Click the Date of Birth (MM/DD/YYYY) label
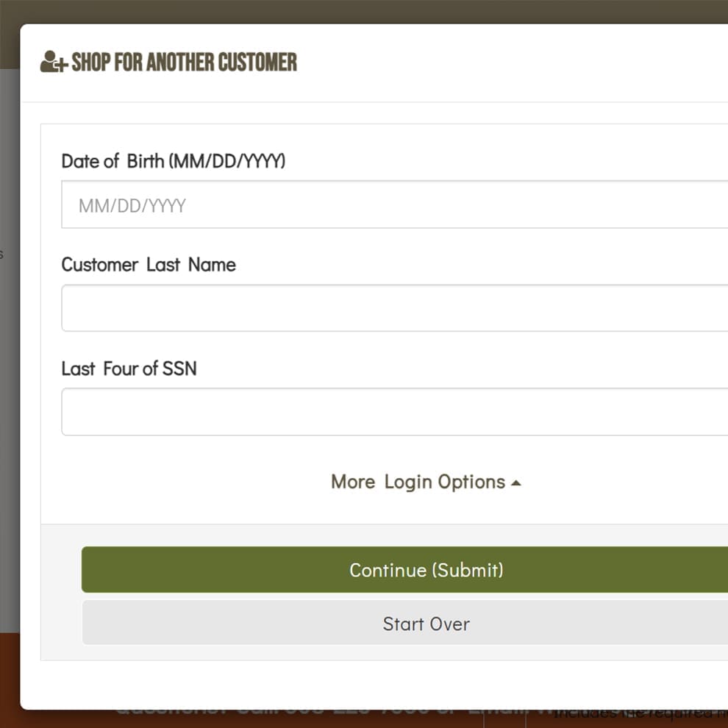 coord(174,161)
